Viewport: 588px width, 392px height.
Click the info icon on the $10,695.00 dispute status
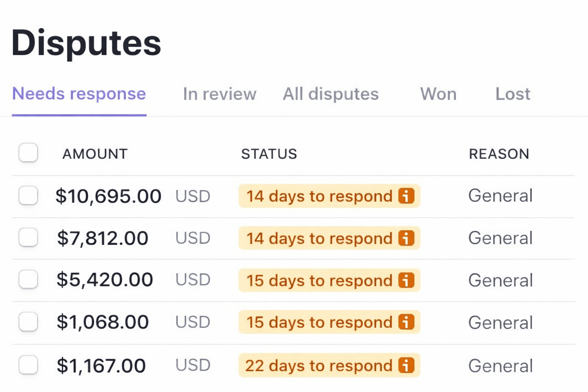coord(407,196)
